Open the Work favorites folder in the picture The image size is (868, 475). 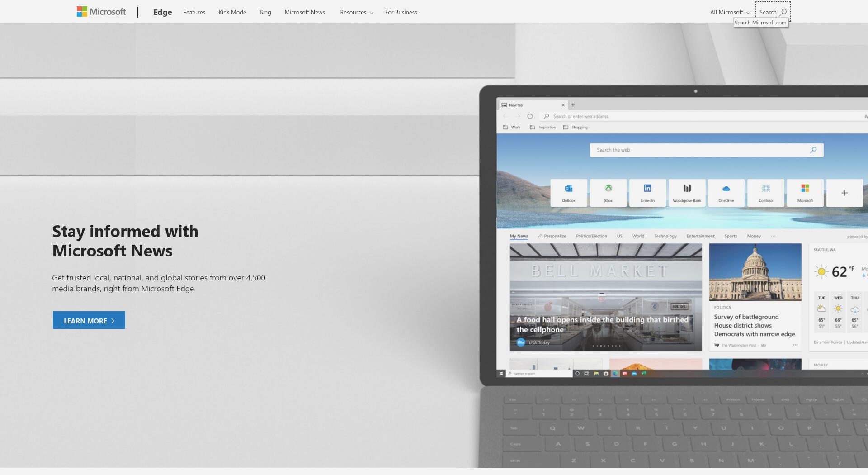pyautogui.click(x=512, y=127)
